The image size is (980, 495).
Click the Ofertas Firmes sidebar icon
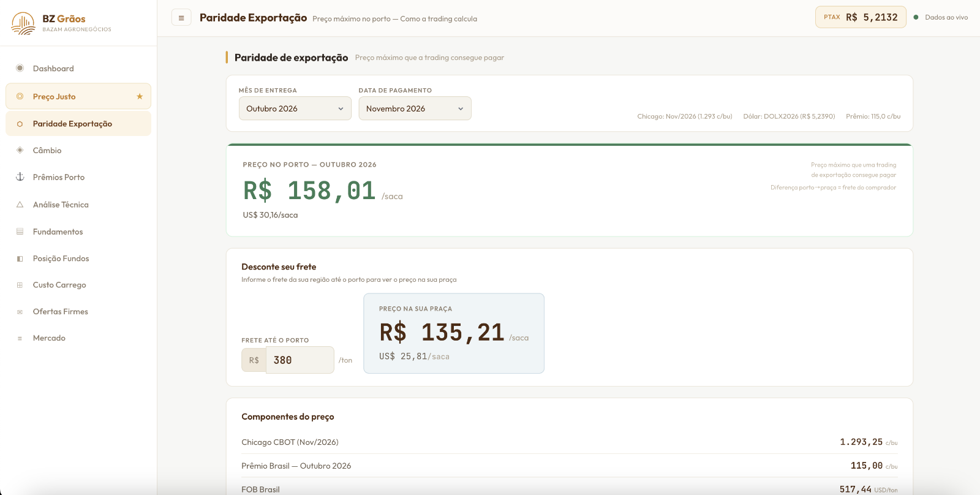(20, 312)
